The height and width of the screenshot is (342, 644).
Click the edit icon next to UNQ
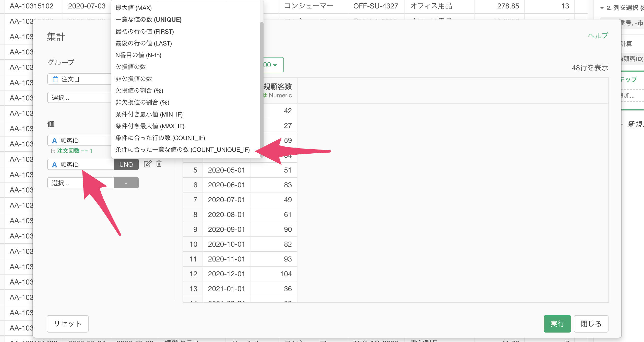pyautogui.click(x=148, y=164)
